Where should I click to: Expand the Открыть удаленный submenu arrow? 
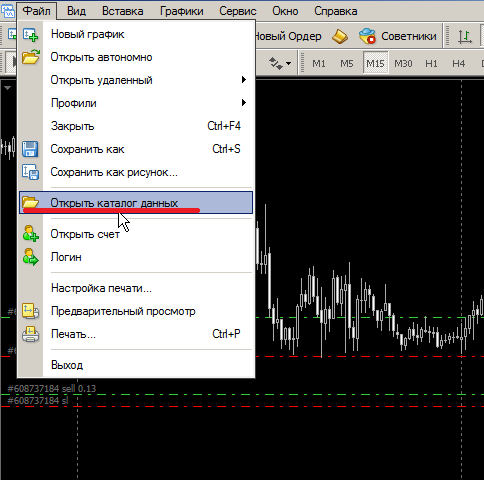point(244,80)
